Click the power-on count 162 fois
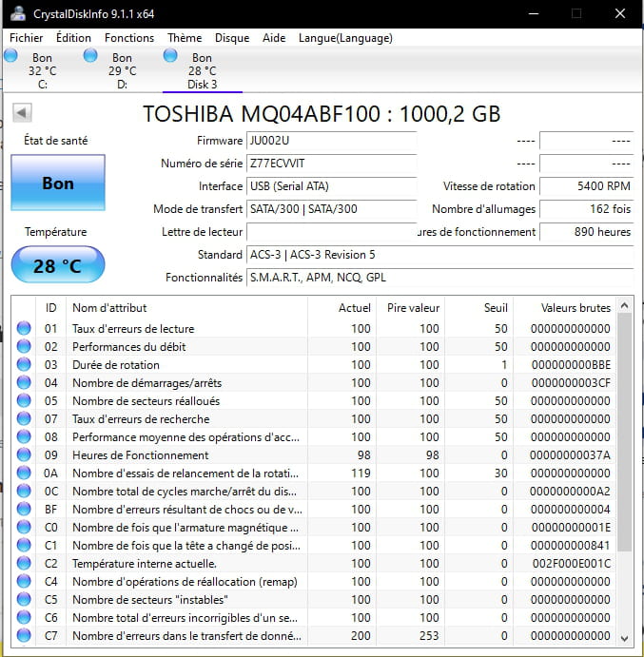The height and width of the screenshot is (657, 644). pos(587,208)
